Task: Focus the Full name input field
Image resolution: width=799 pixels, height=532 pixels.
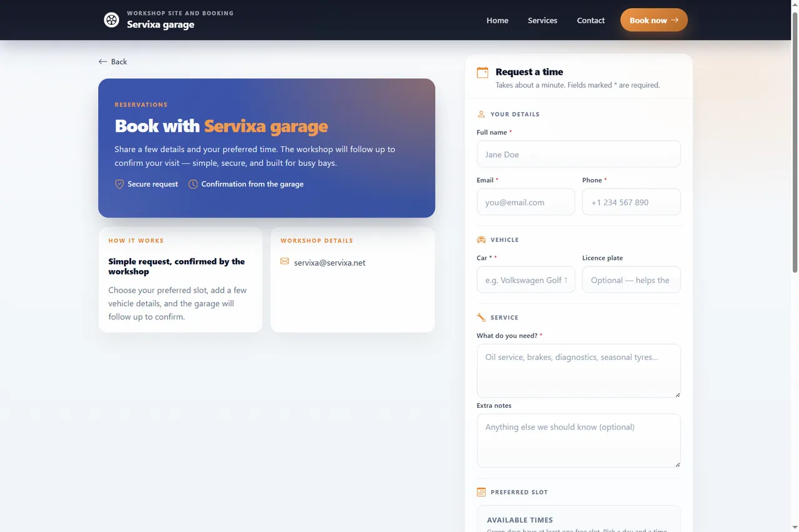Action: 579,154
